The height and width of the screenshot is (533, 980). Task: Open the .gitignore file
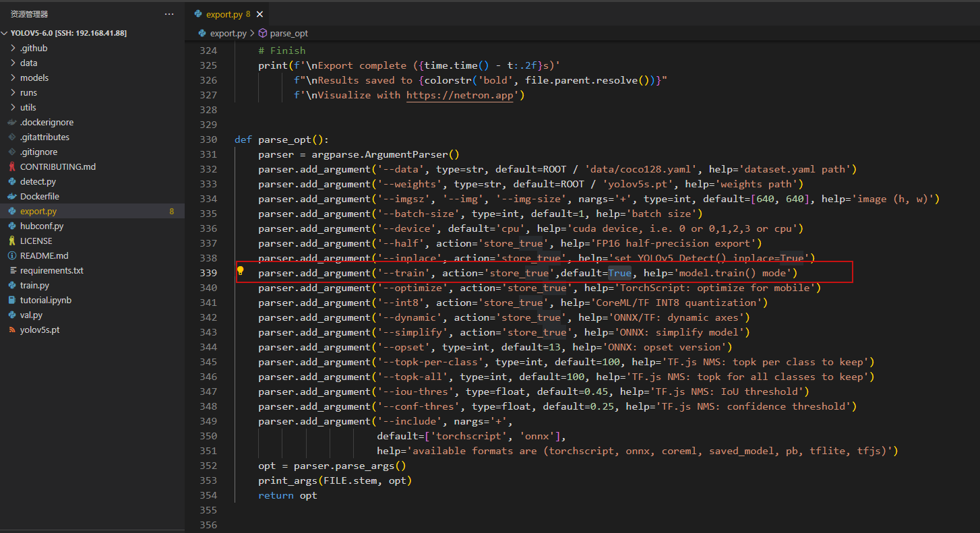[x=92, y=152]
